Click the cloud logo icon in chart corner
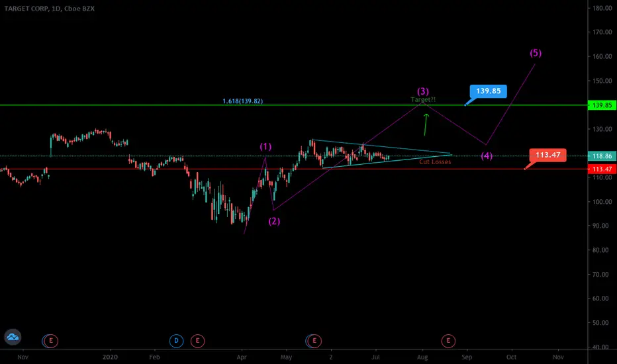 coord(13,338)
